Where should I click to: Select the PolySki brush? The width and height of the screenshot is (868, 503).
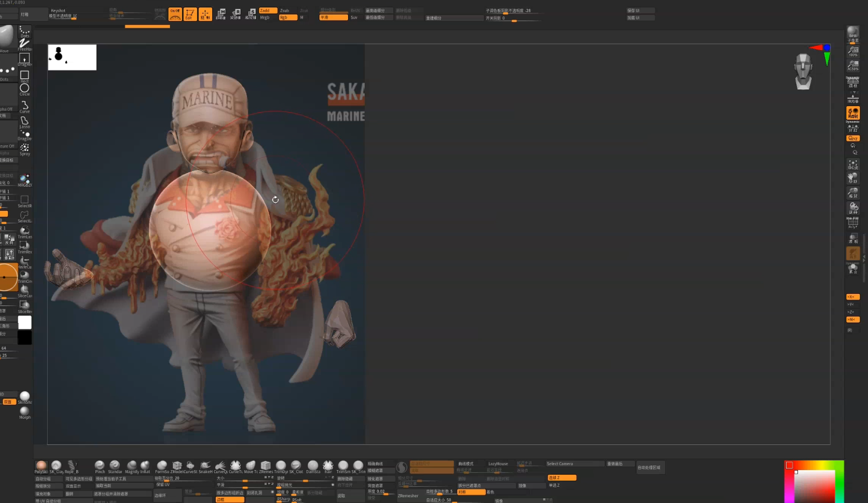(x=41, y=466)
